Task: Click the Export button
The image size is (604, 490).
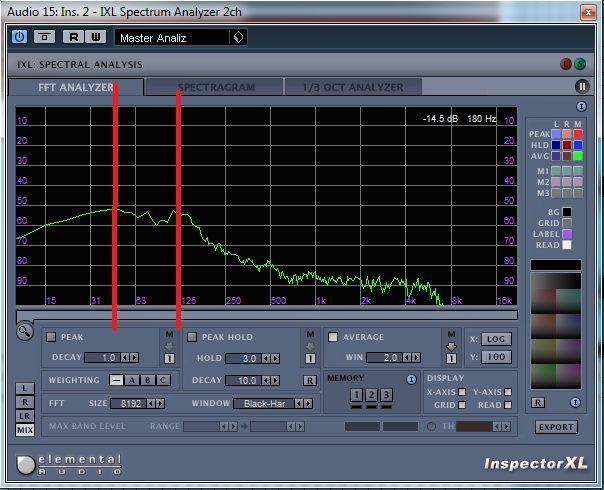Action: [556, 427]
